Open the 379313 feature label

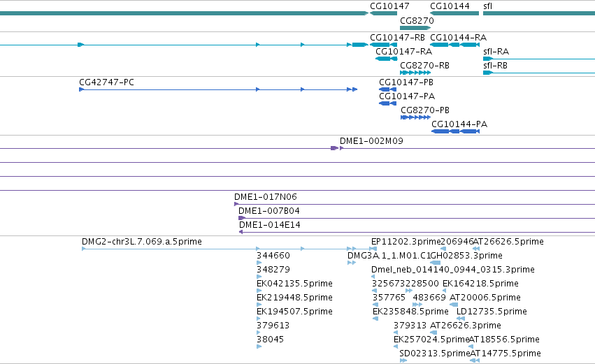(x=410, y=326)
